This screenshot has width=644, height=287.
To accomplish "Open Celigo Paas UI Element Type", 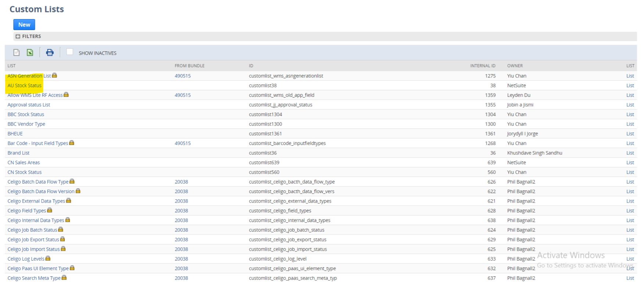I will (x=38, y=269).
